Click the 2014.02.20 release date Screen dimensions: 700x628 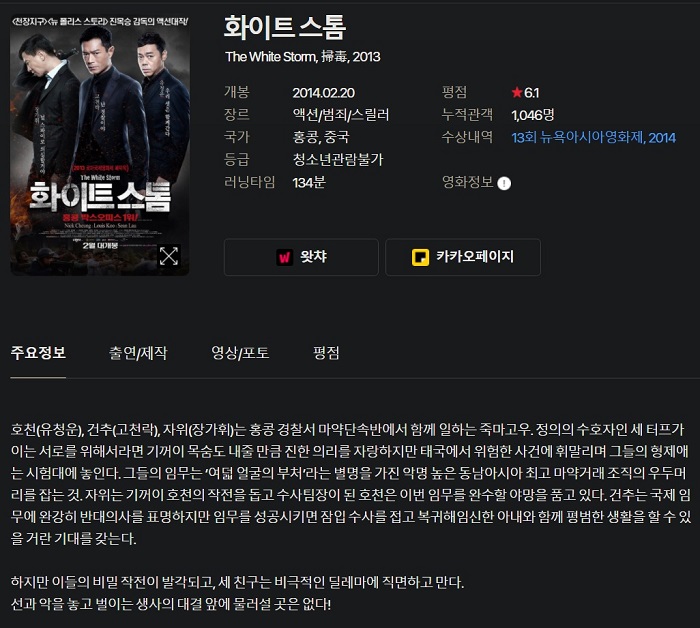click(x=324, y=92)
